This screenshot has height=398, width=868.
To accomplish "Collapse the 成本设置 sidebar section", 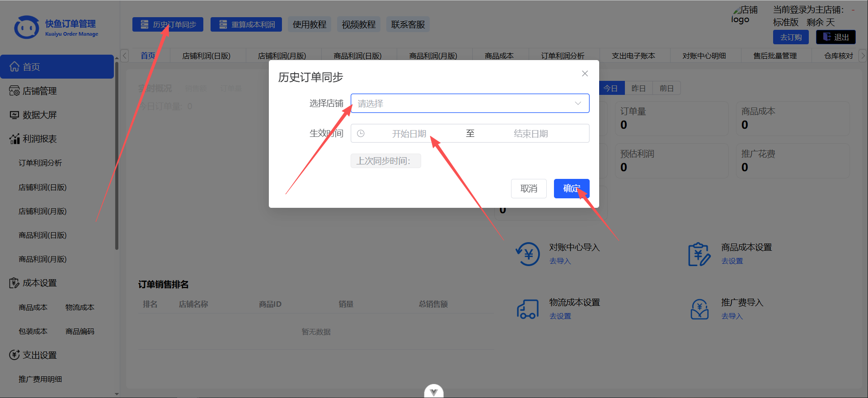I will click(57, 283).
